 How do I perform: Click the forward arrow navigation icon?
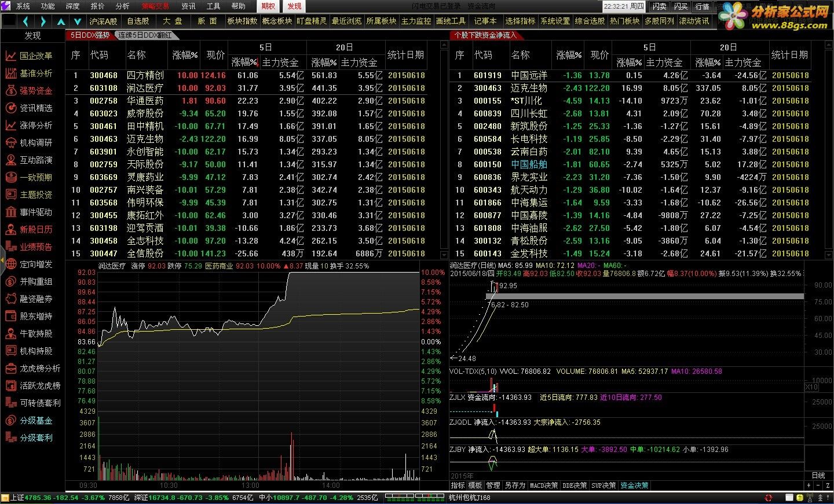coord(43,21)
